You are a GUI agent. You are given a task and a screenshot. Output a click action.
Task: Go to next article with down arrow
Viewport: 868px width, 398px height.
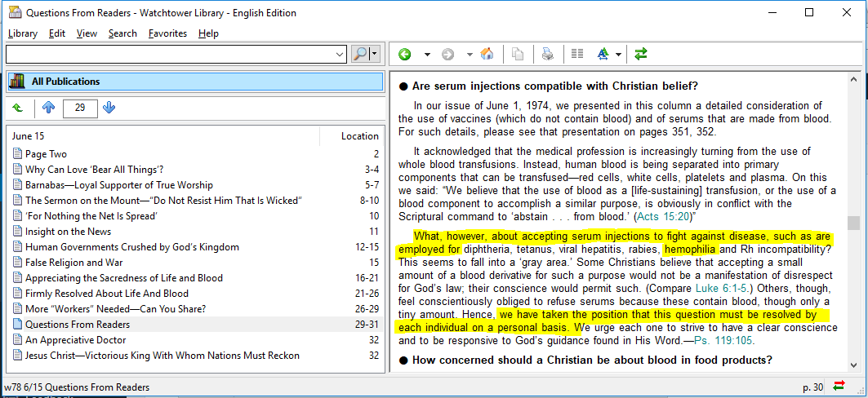(x=109, y=108)
